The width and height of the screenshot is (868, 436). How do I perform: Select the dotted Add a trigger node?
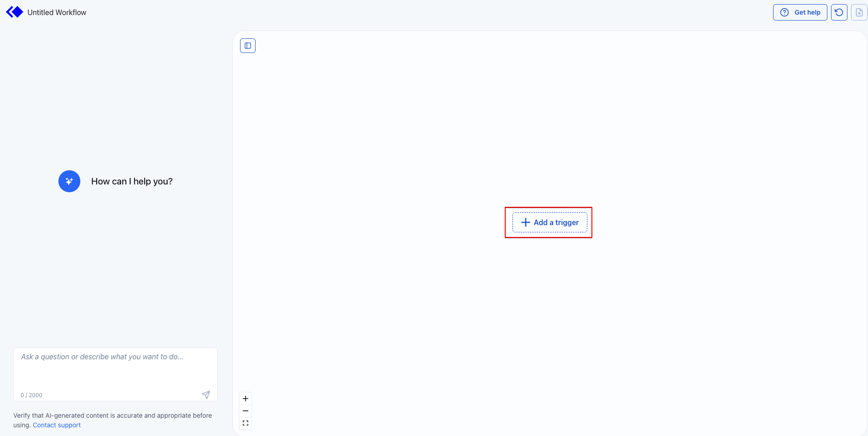549,222
